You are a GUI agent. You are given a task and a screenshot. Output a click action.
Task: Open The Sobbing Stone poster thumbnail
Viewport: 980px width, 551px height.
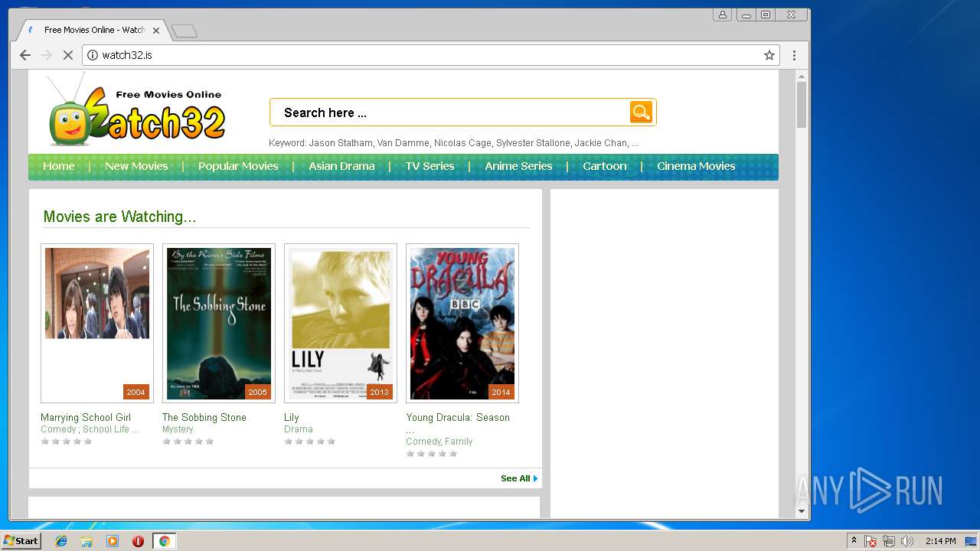(219, 323)
